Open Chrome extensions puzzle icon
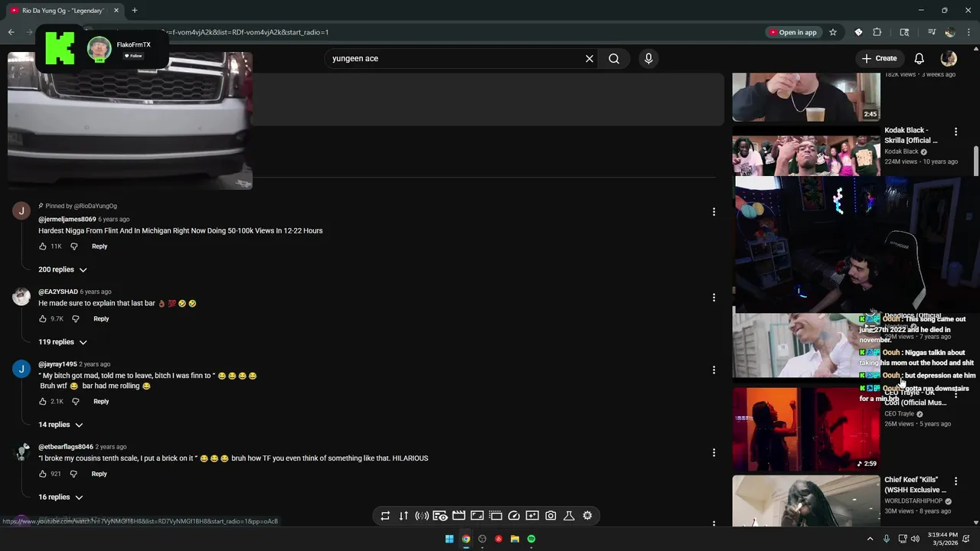The height and width of the screenshot is (551, 980). click(877, 32)
